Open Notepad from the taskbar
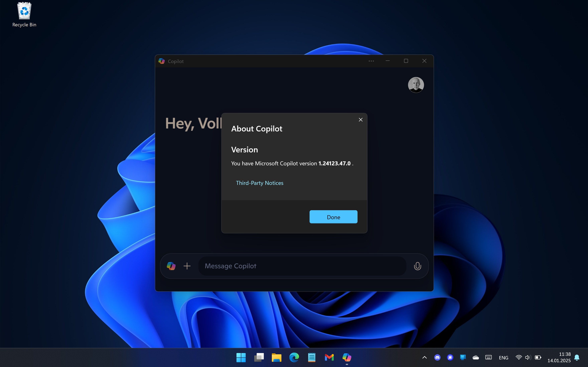The width and height of the screenshot is (588, 367). [312, 357]
